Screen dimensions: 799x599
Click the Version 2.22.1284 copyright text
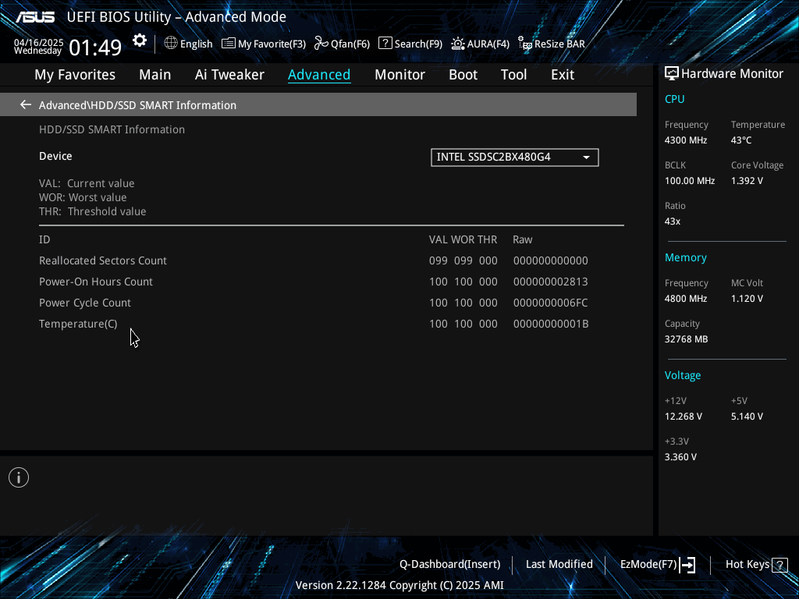click(x=400, y=585)
